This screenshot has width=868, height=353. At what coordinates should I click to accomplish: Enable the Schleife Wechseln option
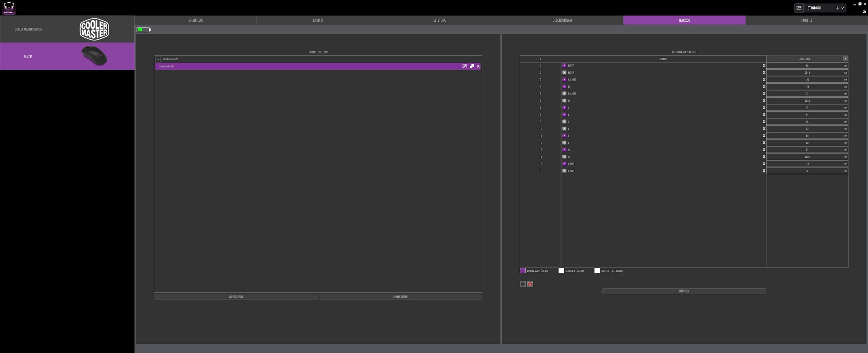click(597, 271)
